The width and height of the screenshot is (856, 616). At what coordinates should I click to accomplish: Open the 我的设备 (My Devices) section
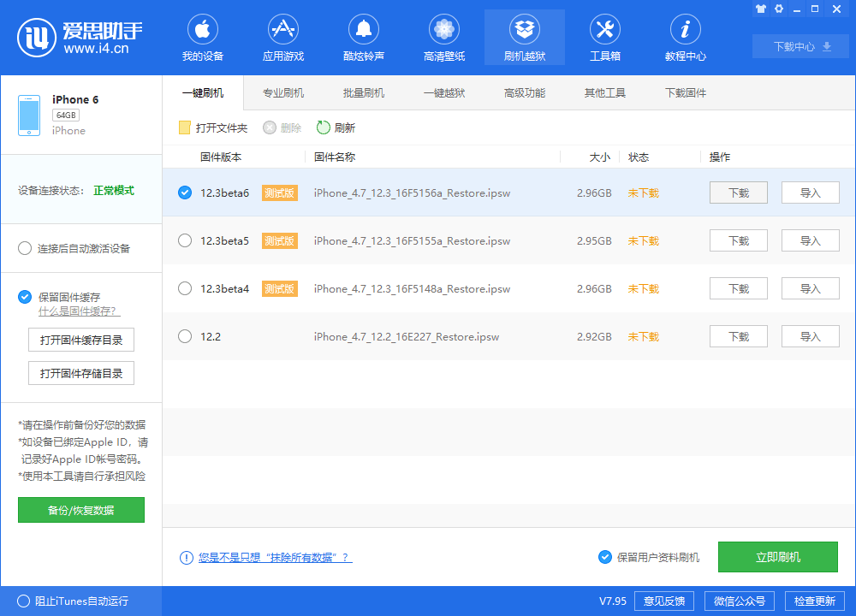(x=202, y=37)
